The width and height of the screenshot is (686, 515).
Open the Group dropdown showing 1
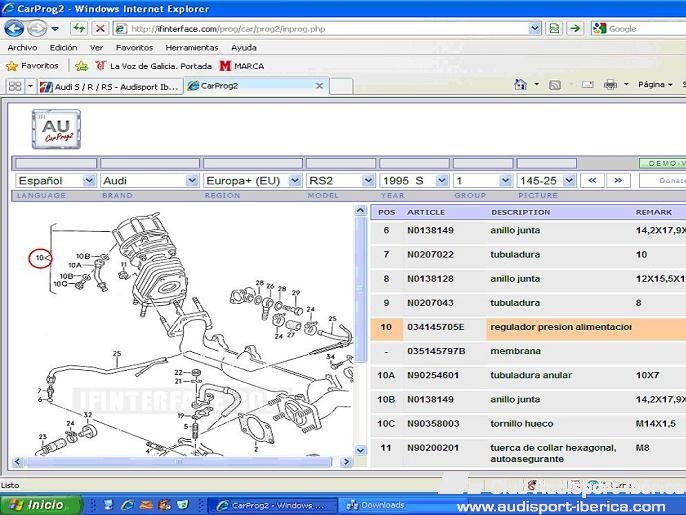click(483, 180)
